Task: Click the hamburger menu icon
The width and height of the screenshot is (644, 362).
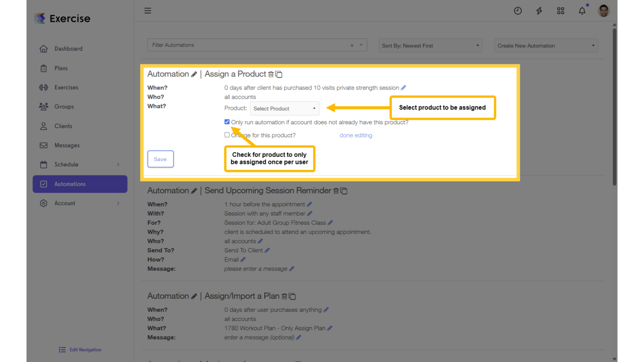Action: click(x=148, y=10)
